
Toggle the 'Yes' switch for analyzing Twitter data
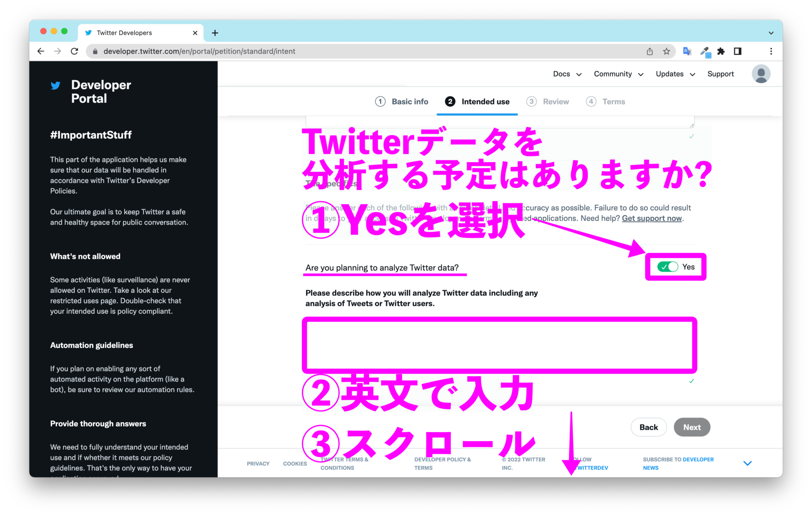pos(667,267)
